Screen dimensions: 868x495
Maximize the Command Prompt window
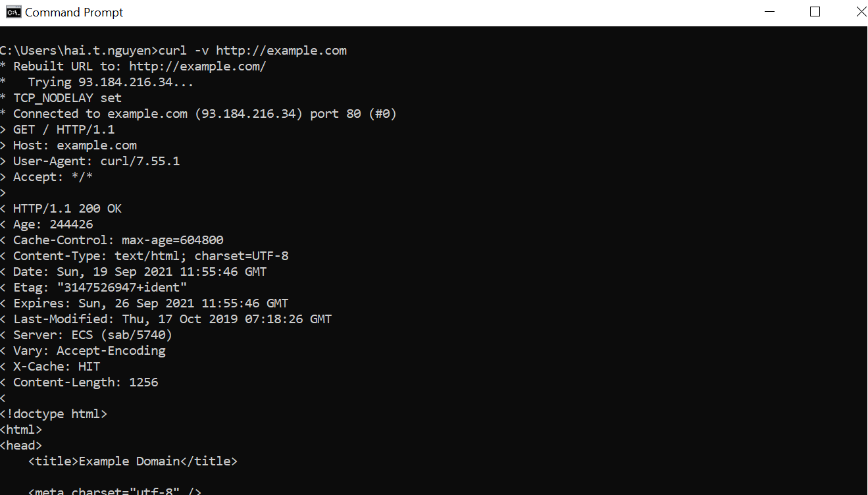[815, 12]
